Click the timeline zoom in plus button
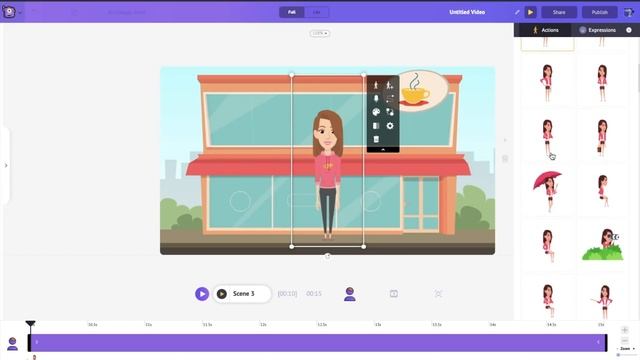This screenshot has height=360, width=640. tap(624, 330)
